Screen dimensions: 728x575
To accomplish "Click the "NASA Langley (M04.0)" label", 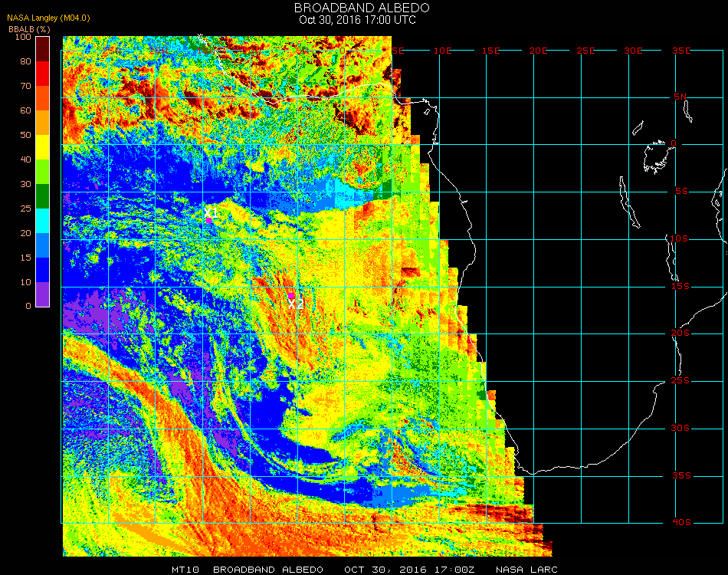I will click(x=48, y=18).
